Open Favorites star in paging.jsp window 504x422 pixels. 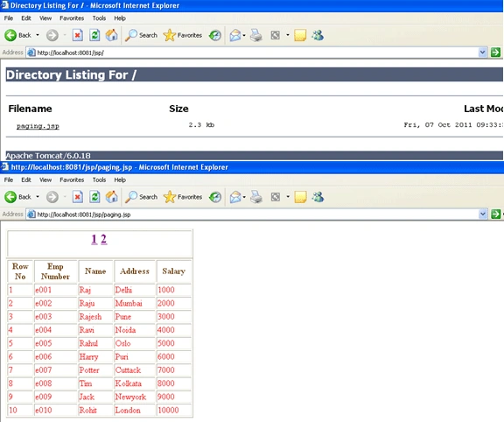(x=170, y=197)
